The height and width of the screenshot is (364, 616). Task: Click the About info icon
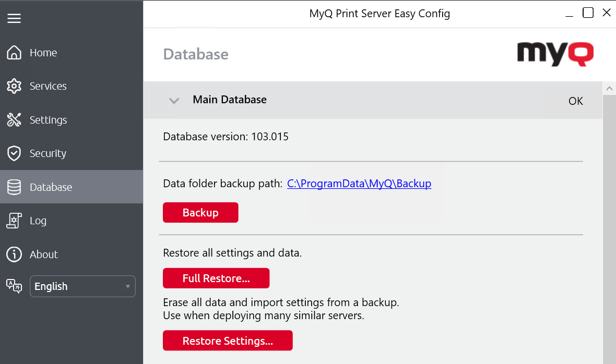14,254
